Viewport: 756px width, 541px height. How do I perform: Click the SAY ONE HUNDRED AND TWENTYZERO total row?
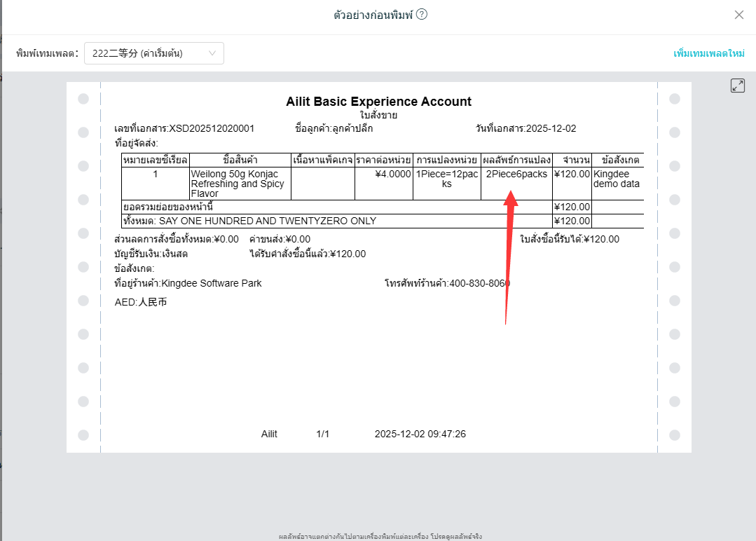point(270,221)
